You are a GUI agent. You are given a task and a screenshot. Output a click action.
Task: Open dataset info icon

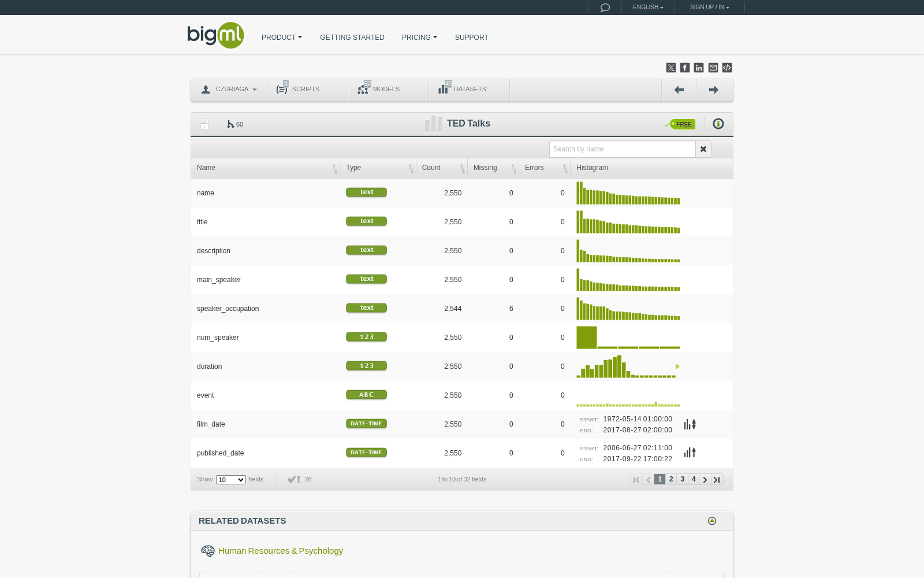718,124
